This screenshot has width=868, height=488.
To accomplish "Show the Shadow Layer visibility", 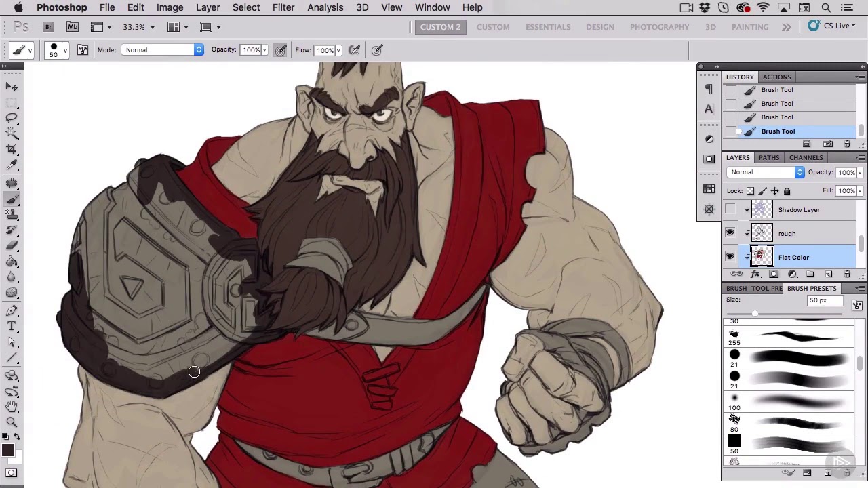I will [730, 210].
